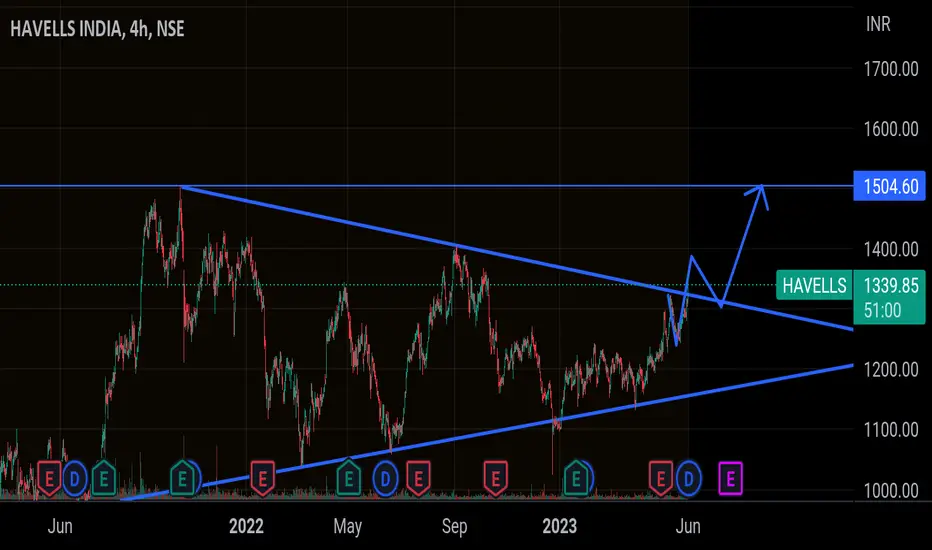Click the 1000.00 price axis value
Image resolution: width=932 pixels, height=550 pixels.
pyautogui.click(x=891, y=491)
